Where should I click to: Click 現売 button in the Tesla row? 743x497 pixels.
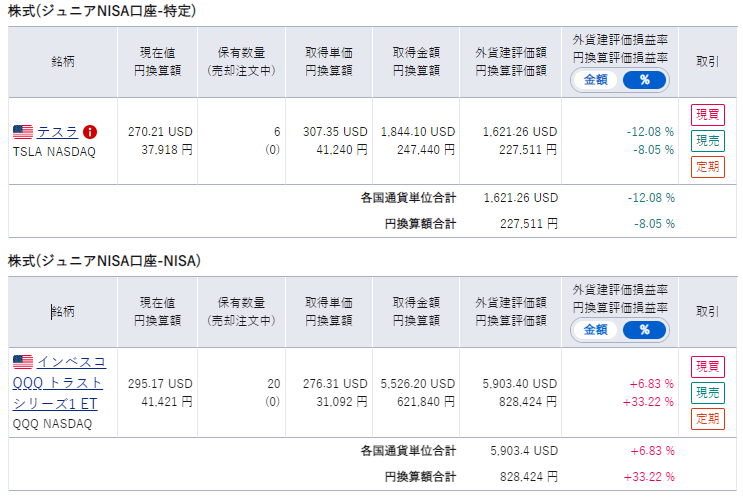[707, 141]
